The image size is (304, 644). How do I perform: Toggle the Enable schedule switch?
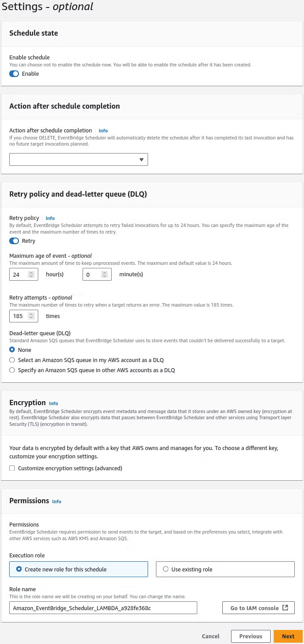14,74
